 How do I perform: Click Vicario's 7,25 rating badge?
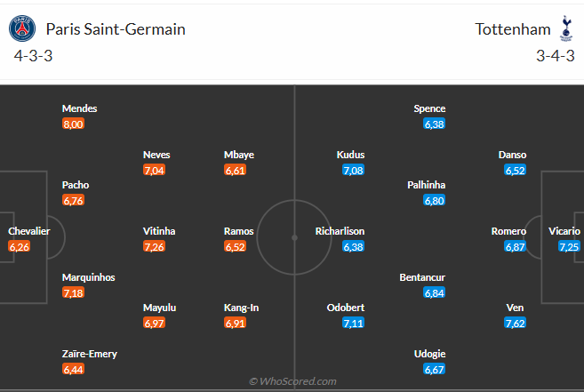(x=570, y=247)
